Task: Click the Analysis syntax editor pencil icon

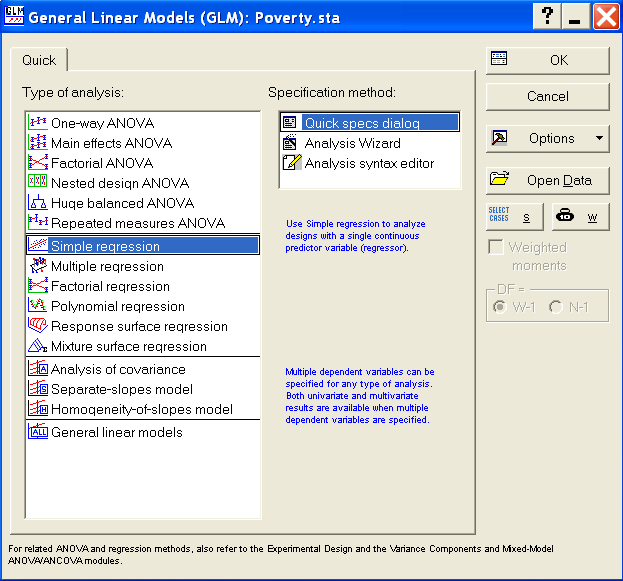Action: [291, 163]
